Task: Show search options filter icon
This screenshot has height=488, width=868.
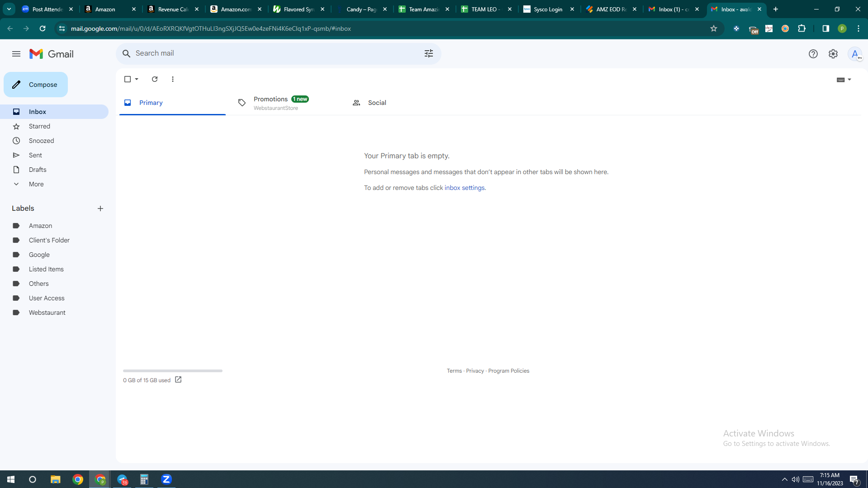Action: pyautogui.click(x=429, y=53)
